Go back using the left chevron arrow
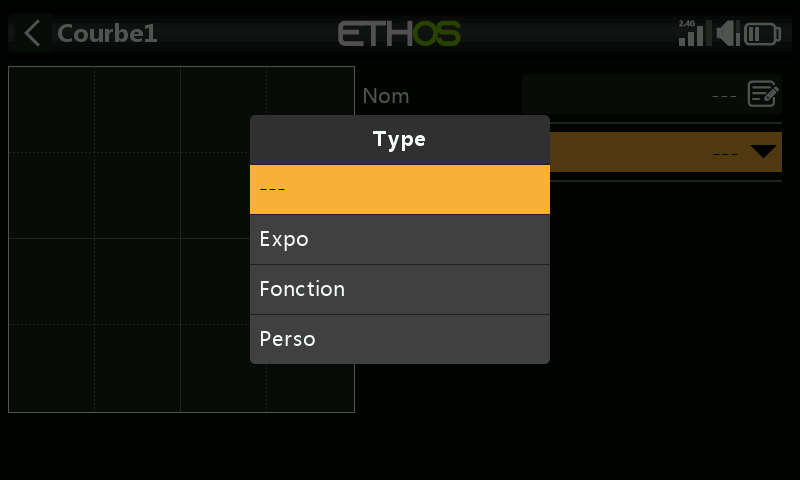The height and width of the screenshot is (480, 800). pos(32,34)
